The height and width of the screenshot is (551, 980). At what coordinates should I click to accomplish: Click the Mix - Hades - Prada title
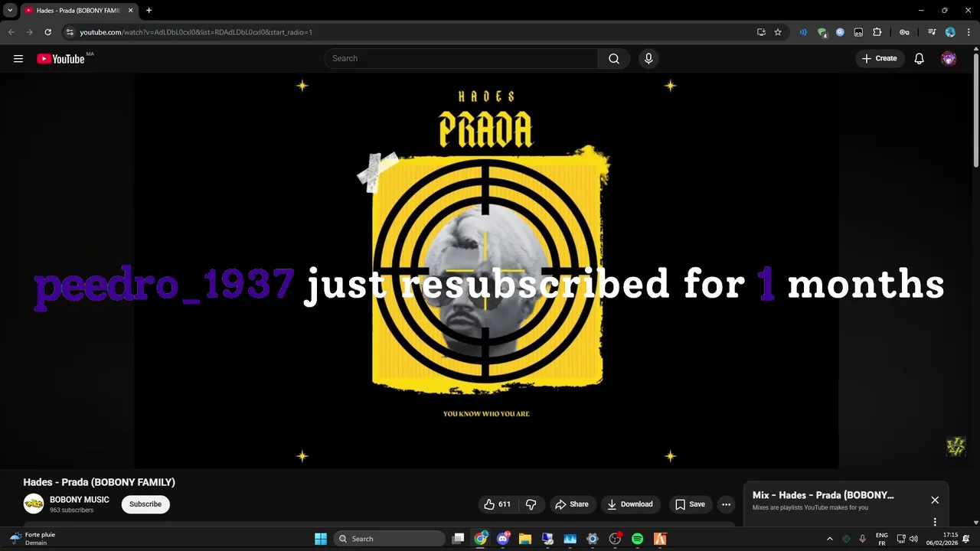pos(823,495)
